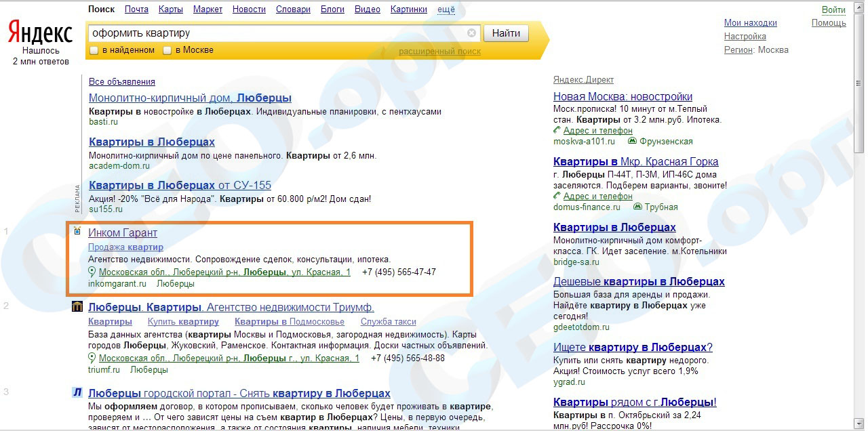The height and width of the screenshot is (431, 868).
Task: Toggle the "в Москве" checkbox
Action: tap(167, 51)
